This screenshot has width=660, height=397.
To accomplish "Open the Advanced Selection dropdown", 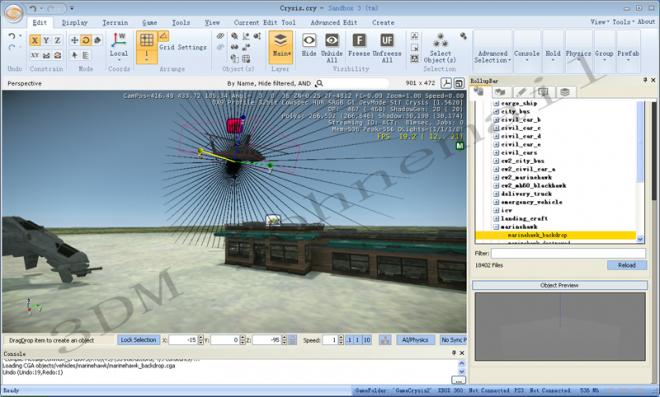I will coord(492,56).
